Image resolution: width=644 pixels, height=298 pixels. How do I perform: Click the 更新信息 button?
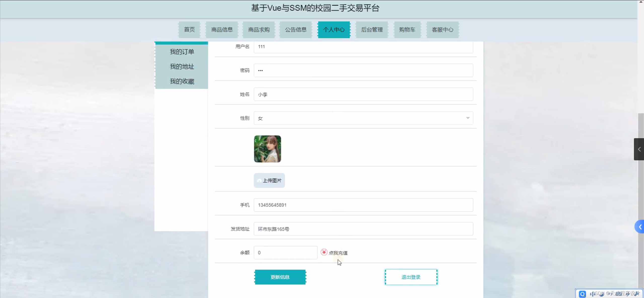click(280, 277)
